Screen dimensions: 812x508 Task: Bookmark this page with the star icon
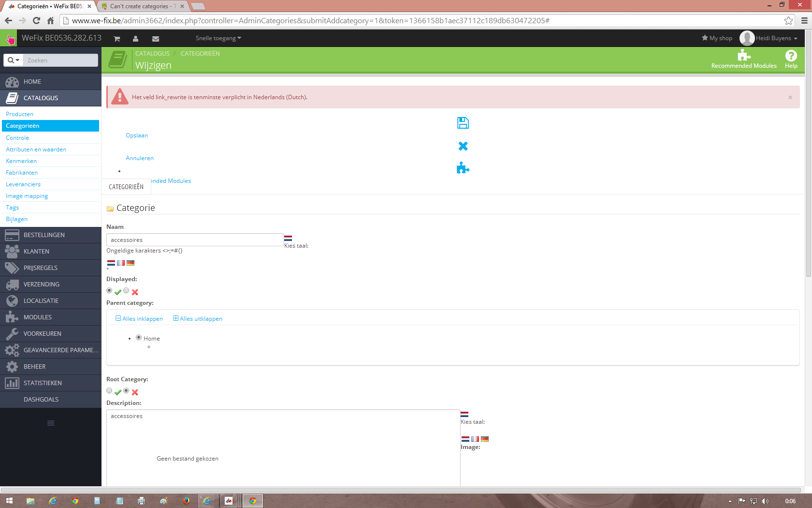click(788, 20)
